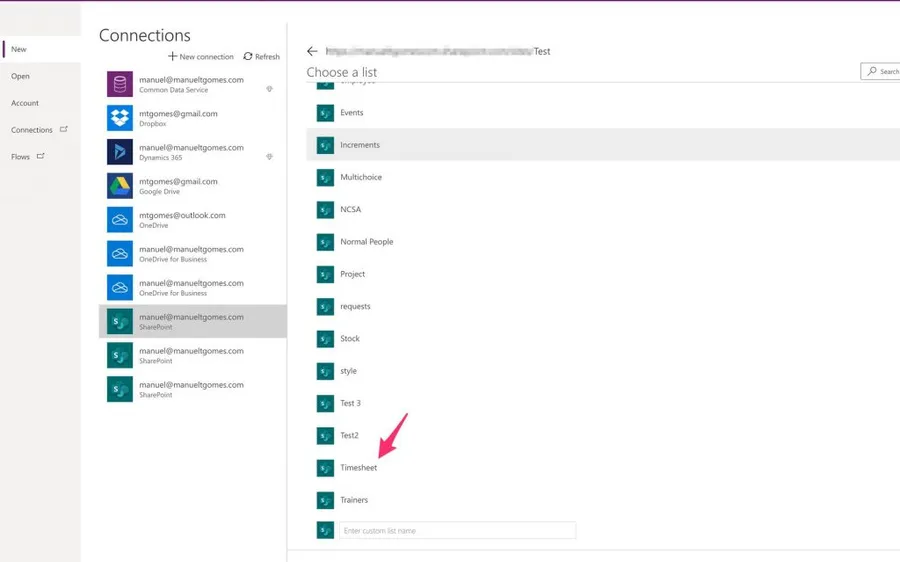Image resolution: width=900 pixels, height=562 pixels.
Task: Click the SharePoint icon beside Events list
Action: (x=325, y=113)
